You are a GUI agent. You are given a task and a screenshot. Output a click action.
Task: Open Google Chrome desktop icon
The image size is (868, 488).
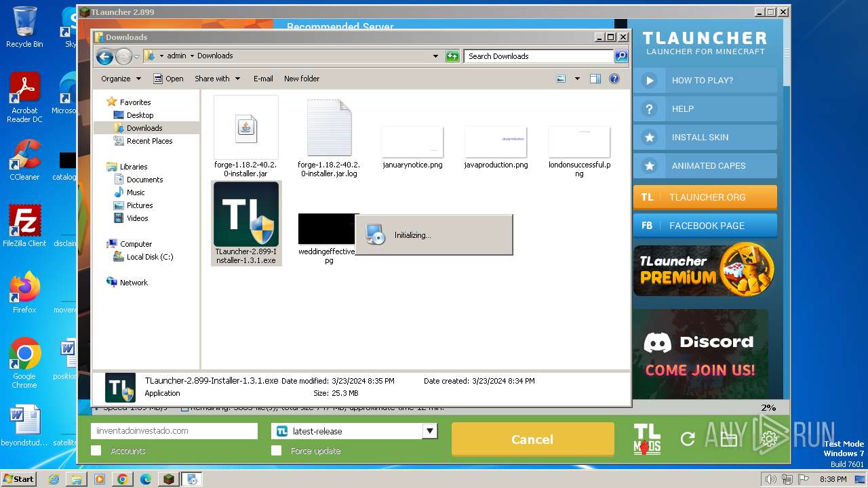(x=24, y=363)
